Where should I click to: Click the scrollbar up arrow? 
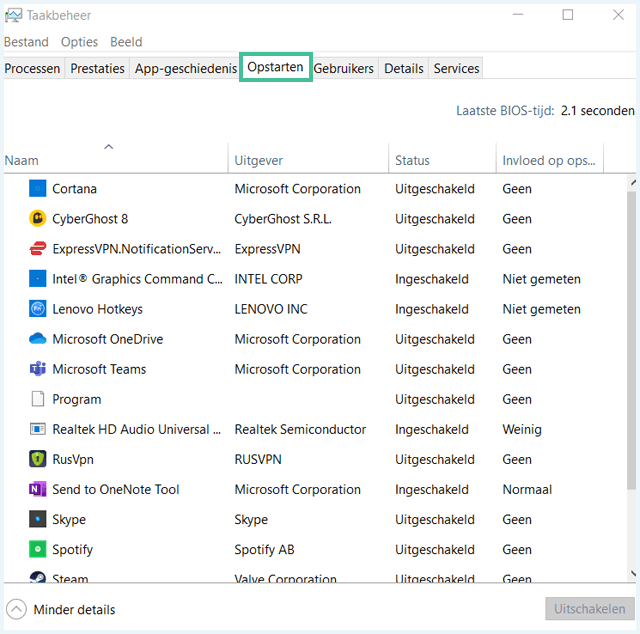click(632, 182)
